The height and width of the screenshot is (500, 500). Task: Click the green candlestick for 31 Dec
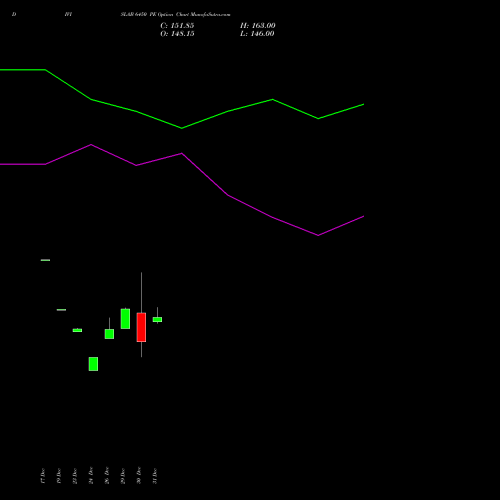click(x=157, y=319)
